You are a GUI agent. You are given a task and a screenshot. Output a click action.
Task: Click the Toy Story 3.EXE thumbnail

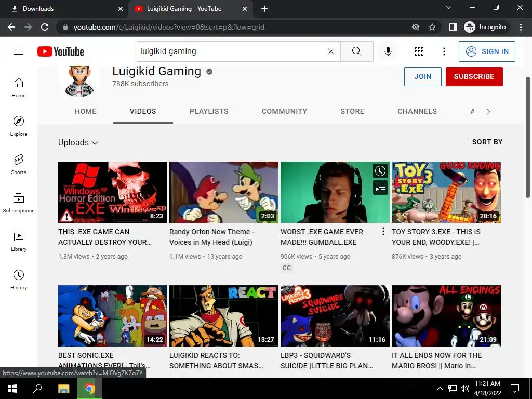[446, 192]
